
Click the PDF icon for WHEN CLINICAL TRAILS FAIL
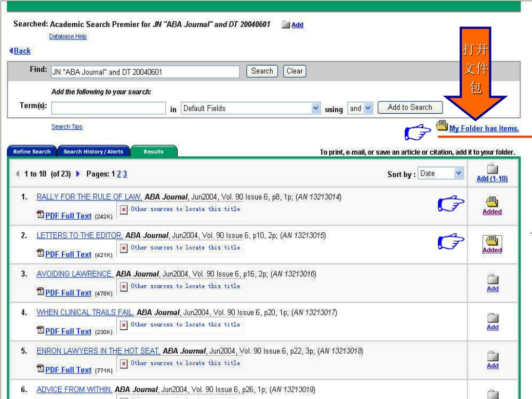(x=41, y=330)
